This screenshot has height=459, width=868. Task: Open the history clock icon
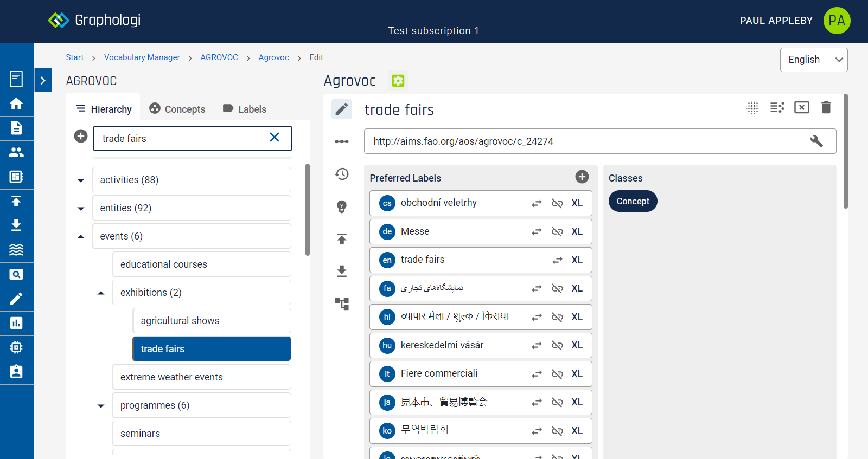pyautogui.click(x=342, y=174)
